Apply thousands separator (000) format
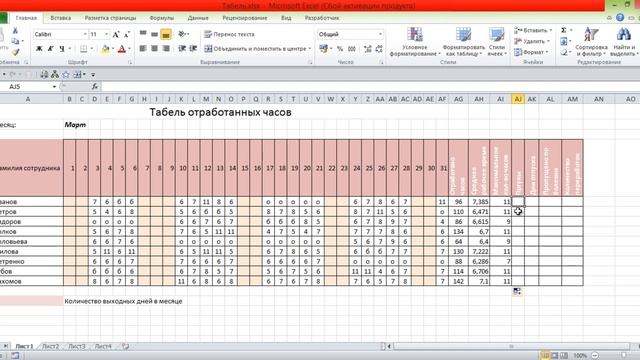The height and width of the screenshot is (360, 640). [x=352, y=49]
